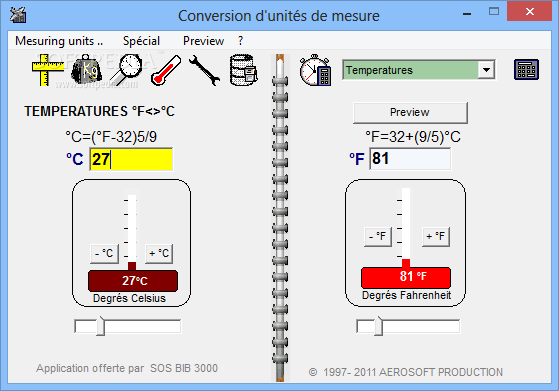Viewport: 559px width, 391px height.
Task: Open the calculator keypad icon
Action: [526, 70]
